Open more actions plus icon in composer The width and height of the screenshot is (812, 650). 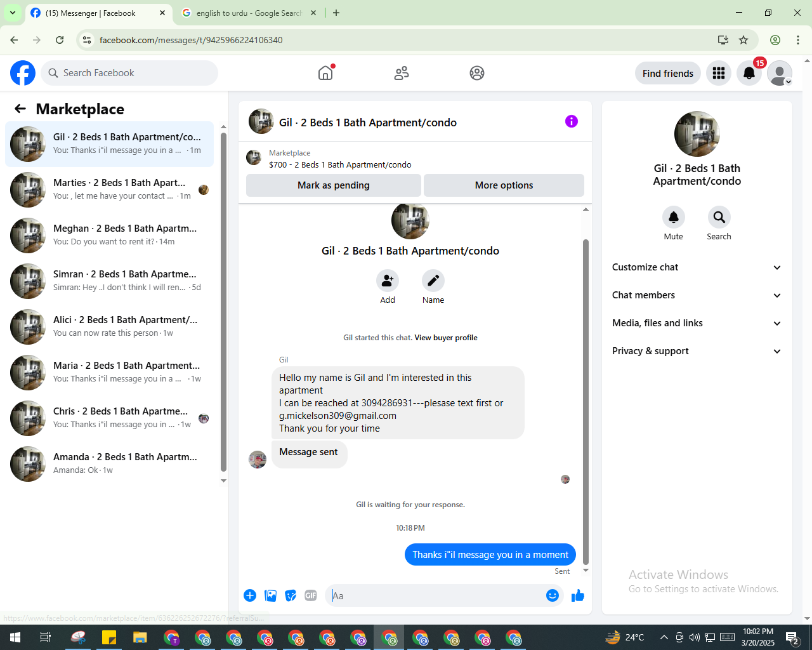[250, 595]
